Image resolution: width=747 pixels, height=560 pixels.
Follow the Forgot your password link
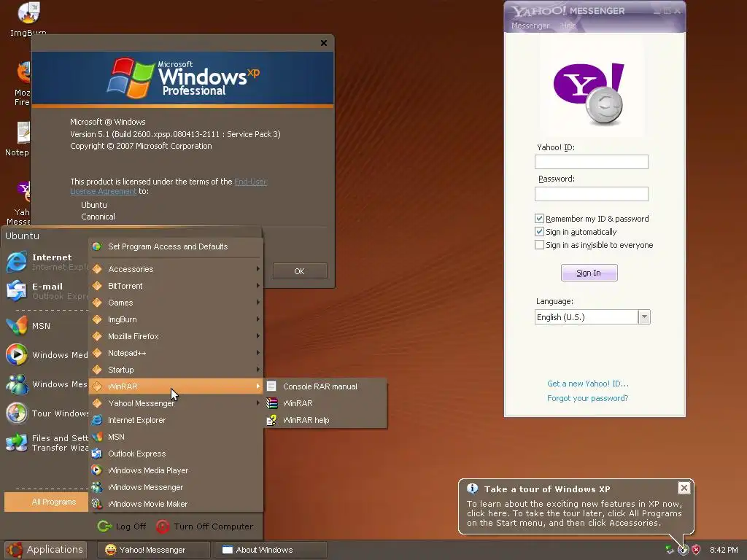tap(587, 398)
